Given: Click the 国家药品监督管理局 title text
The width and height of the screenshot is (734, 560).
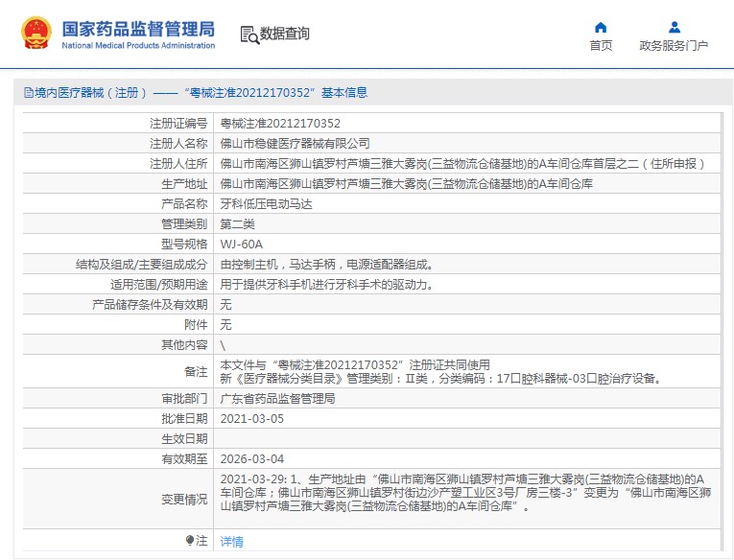Looking at the screenshot, I should [138, 29].
